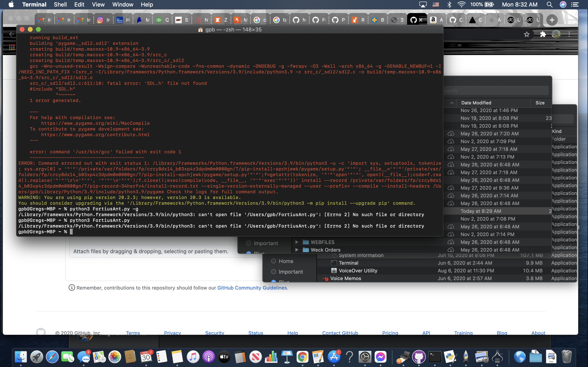Open the Shell menu

coord(60,4)
